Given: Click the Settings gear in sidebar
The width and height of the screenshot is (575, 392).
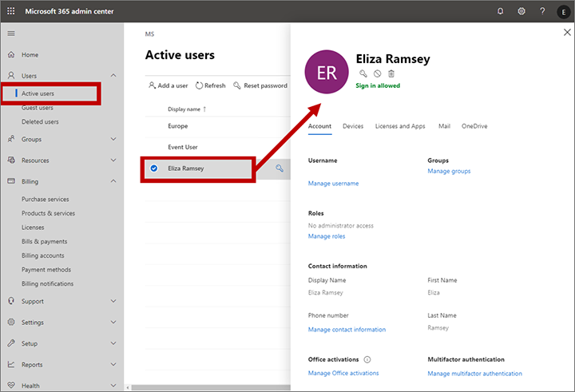Looking at the screenshot, I should tap(11, 322).
